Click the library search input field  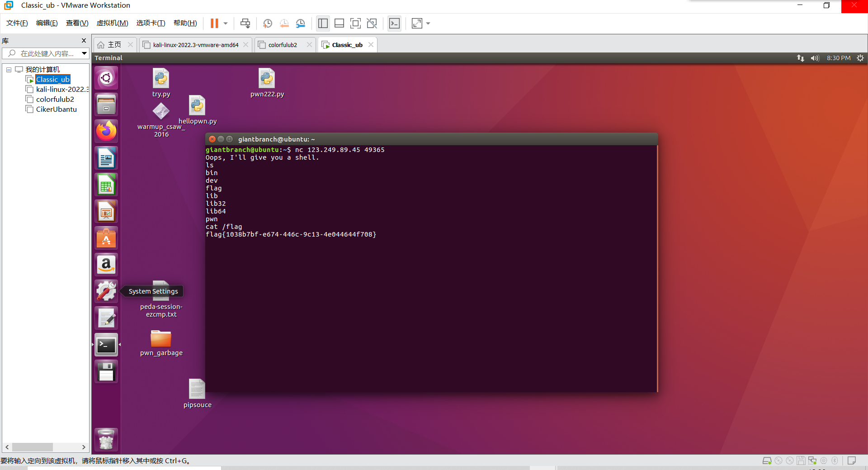[45, 53]
